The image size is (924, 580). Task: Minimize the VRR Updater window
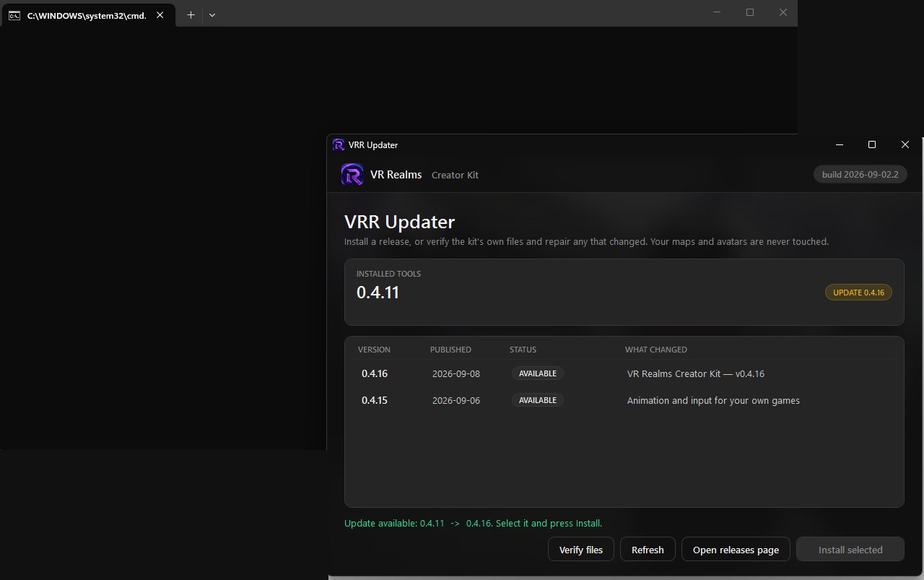coord(840,144)
